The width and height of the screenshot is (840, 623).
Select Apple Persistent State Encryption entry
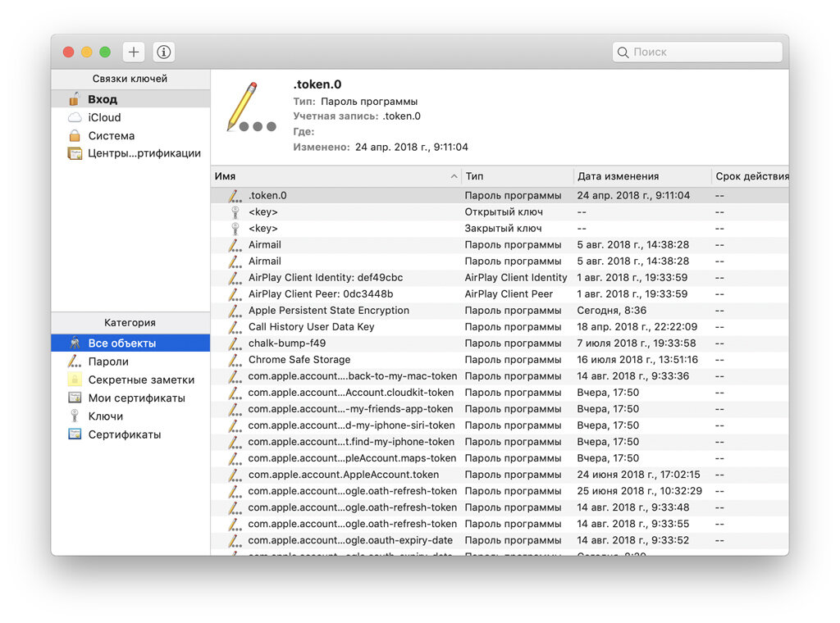[500, 311]
